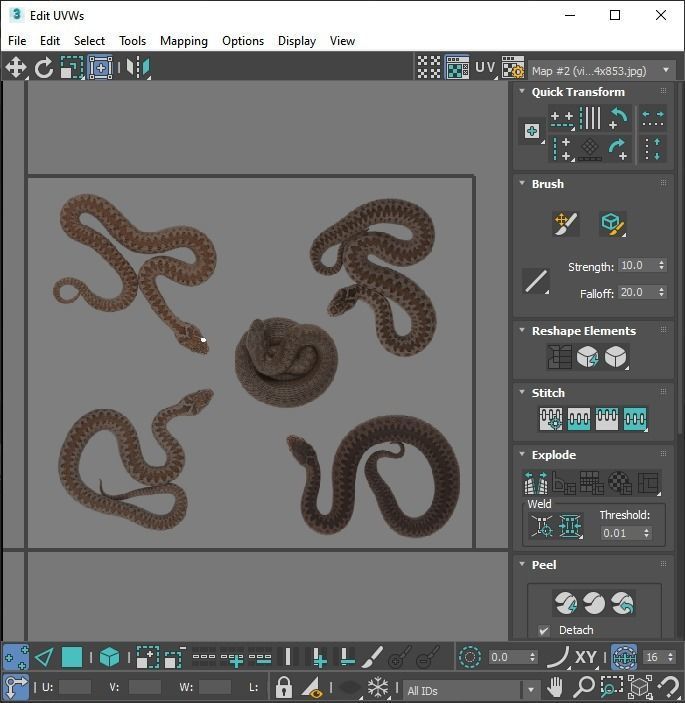This screenshot has height=703, width=685.
Task: Click Align Horizontally to Pivot icon
Action: pos(563,119)
